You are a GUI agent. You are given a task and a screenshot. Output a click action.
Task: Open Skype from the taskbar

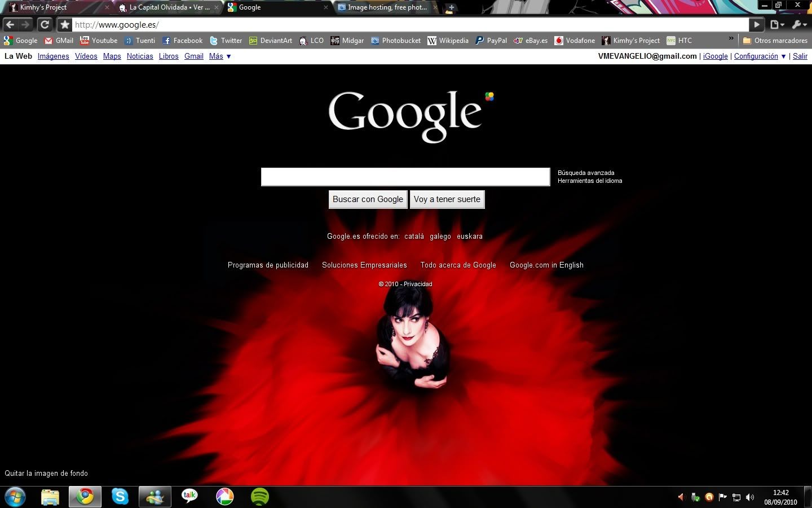(x=120, y=497)
